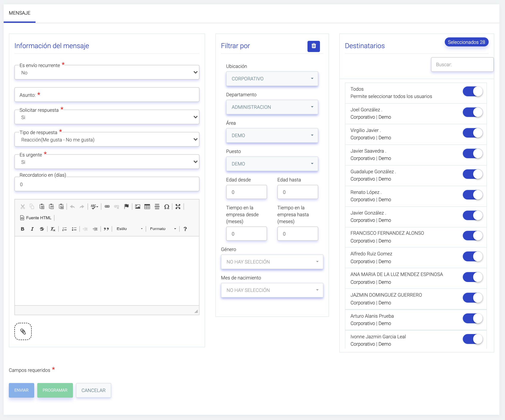Open the Género dropdown
This screenshot has width=505, height=420.
pos(272,262)
